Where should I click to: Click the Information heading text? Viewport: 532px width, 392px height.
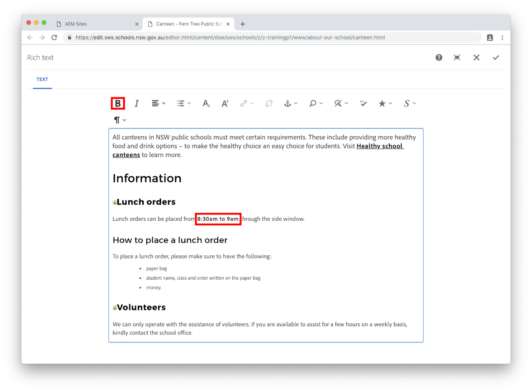click(147, 178)
